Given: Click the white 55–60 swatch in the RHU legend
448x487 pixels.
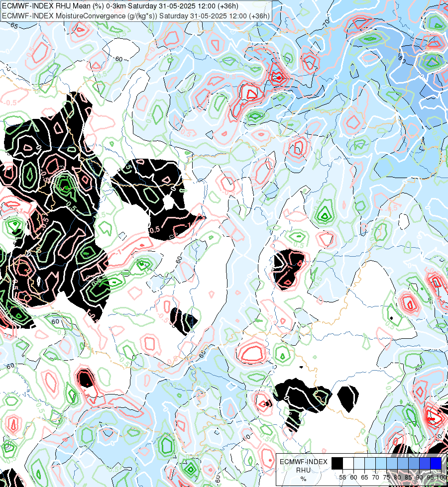Looking at the screenshot, I should point(348,463).
